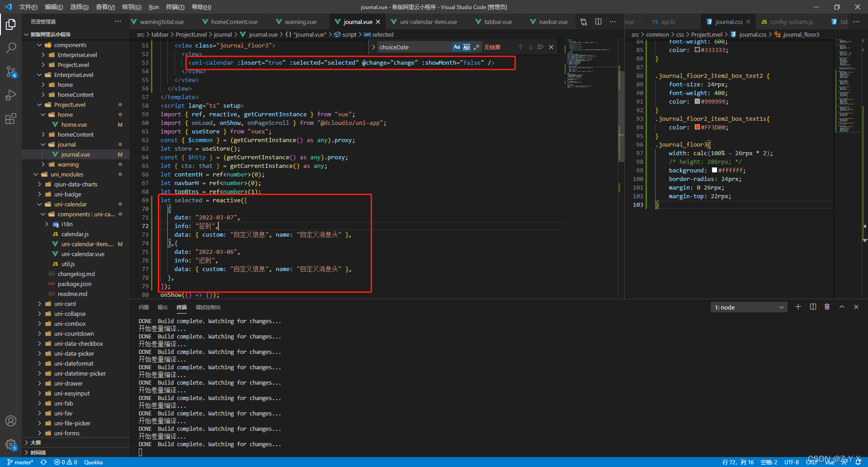Click the line and column indicator 行 72
The height and width of the screenshot is (467, 868).
[738, 462]
